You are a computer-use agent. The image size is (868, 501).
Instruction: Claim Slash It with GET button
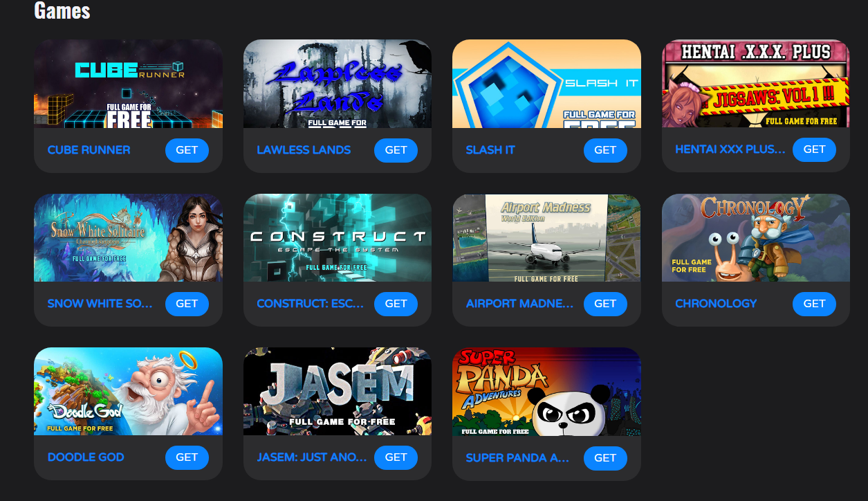pos(605,150)
